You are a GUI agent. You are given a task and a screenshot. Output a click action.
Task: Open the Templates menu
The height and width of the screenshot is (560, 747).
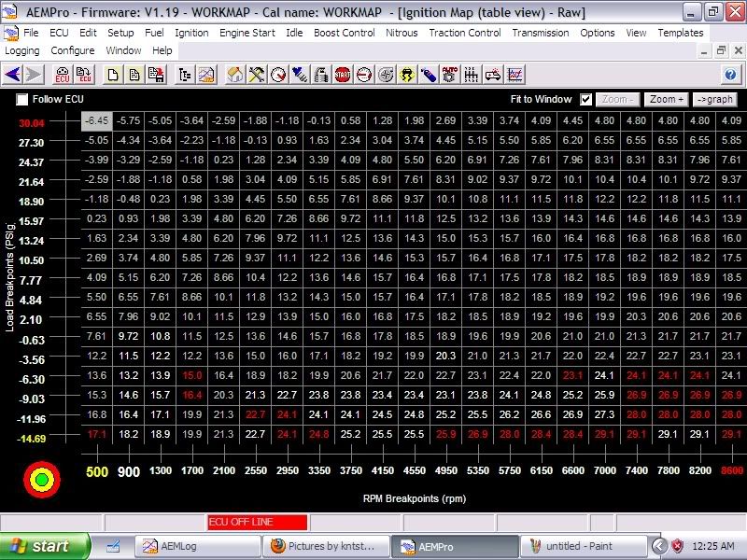coord(681,33)
